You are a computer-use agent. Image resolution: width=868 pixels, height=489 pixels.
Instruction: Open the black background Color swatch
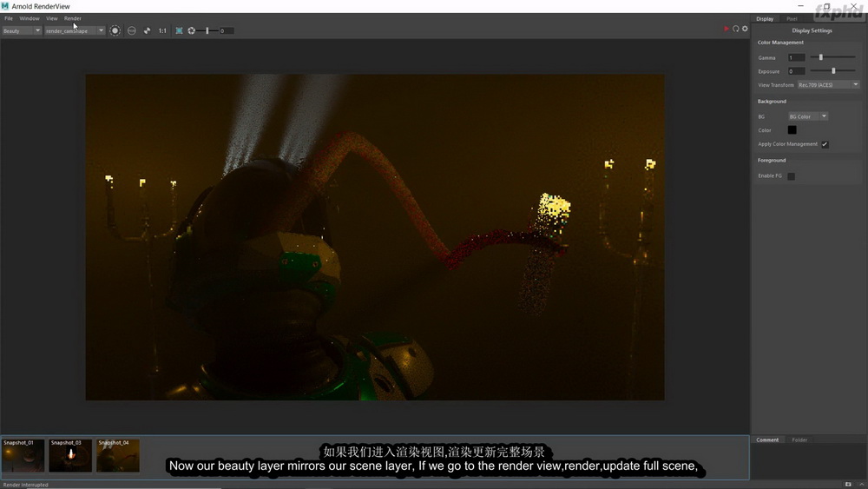point(792,130)
